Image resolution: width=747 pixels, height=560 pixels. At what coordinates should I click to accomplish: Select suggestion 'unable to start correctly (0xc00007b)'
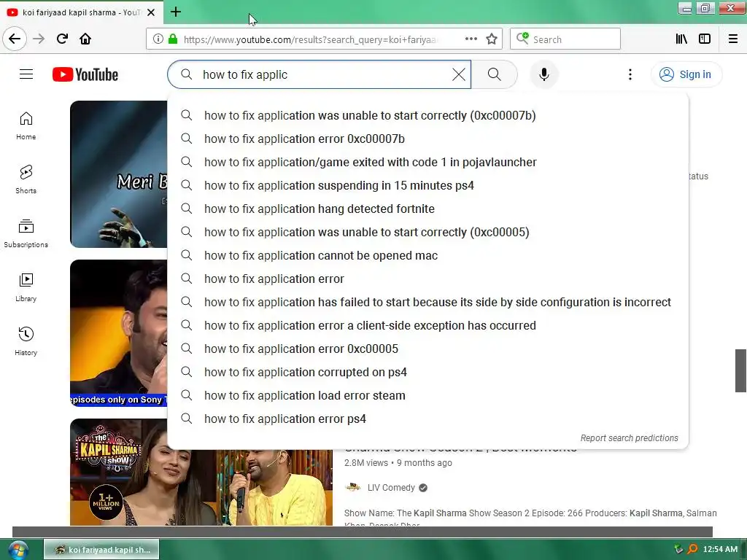tap(427, 115)
